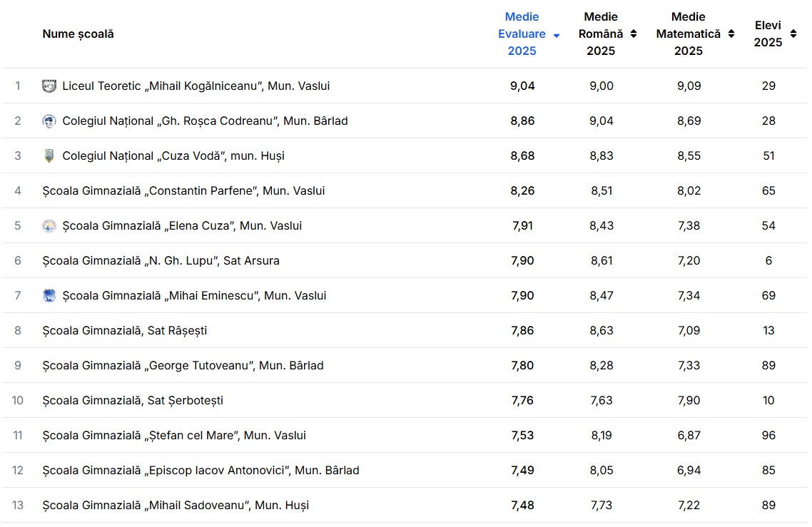
Task: Sort by the Medie Matematică 2025 arrows
Action: click(x=731, y=34)
